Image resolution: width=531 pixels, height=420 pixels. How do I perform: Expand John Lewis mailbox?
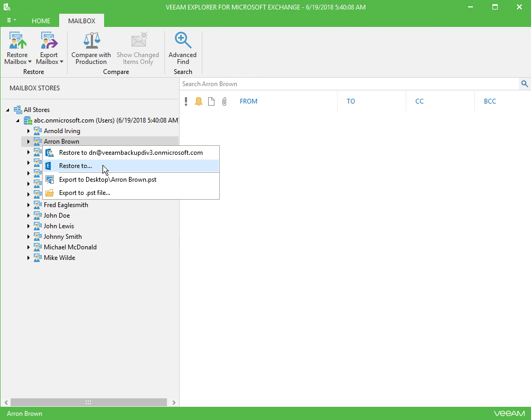[29, 226]
